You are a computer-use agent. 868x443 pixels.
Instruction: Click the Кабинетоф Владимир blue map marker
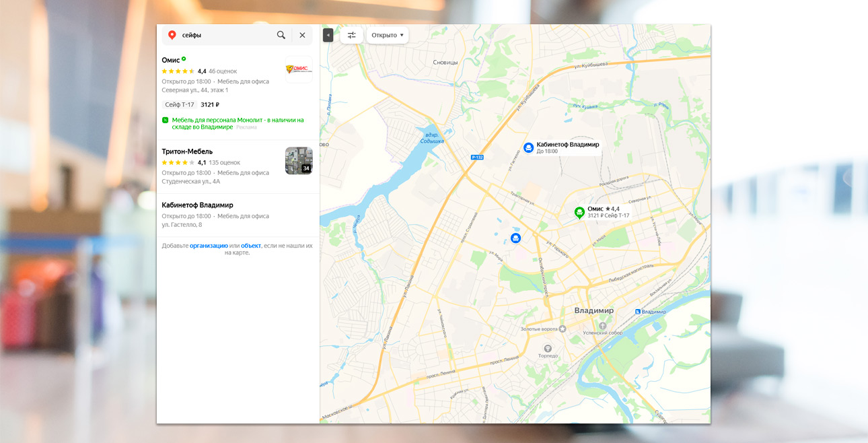click(x=529, y=147)
